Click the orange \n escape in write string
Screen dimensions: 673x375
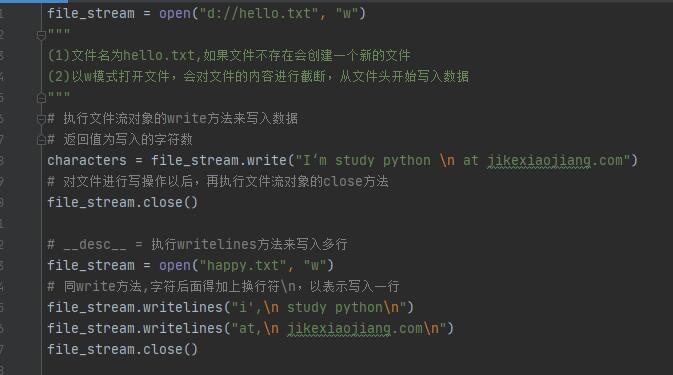click(447, 160)
